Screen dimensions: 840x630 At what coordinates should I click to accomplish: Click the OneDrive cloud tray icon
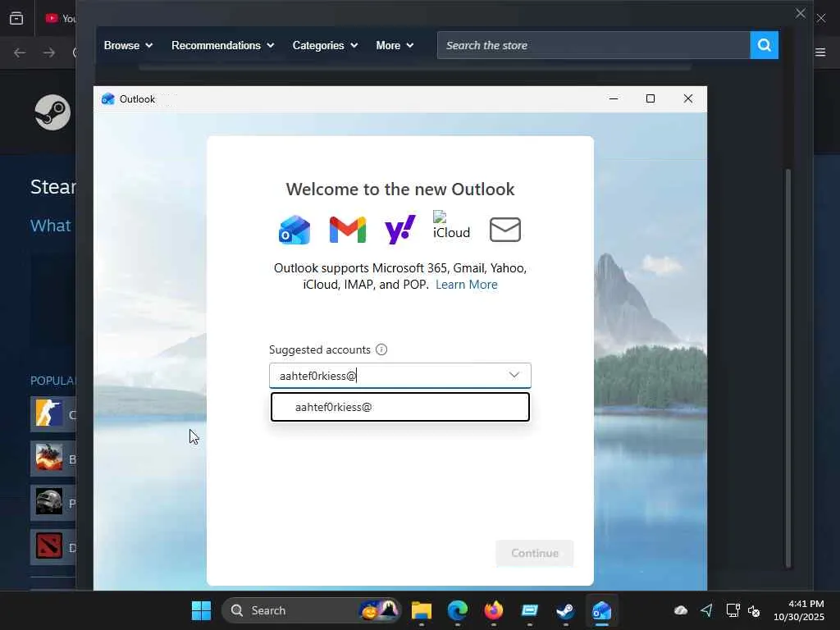[x=681, y=610]
